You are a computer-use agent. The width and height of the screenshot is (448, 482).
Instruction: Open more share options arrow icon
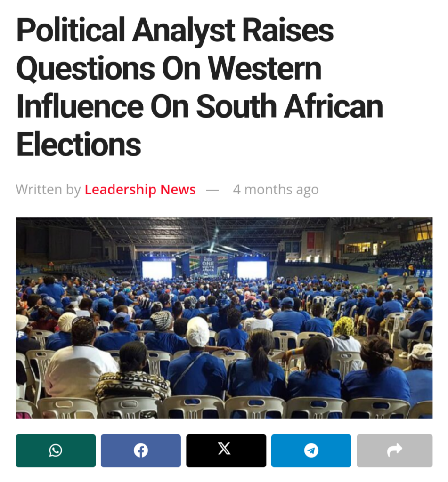click(394, 450)
